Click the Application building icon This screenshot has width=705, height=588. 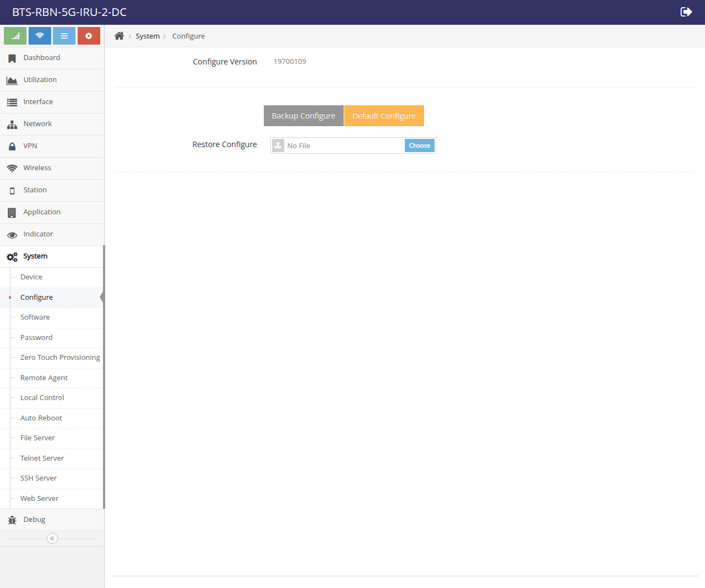(12, 213)
